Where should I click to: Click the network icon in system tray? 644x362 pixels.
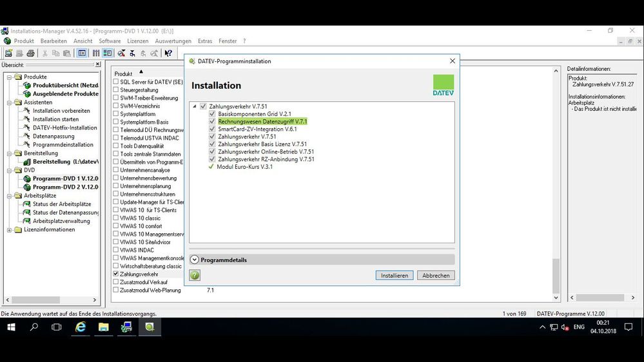554,327
